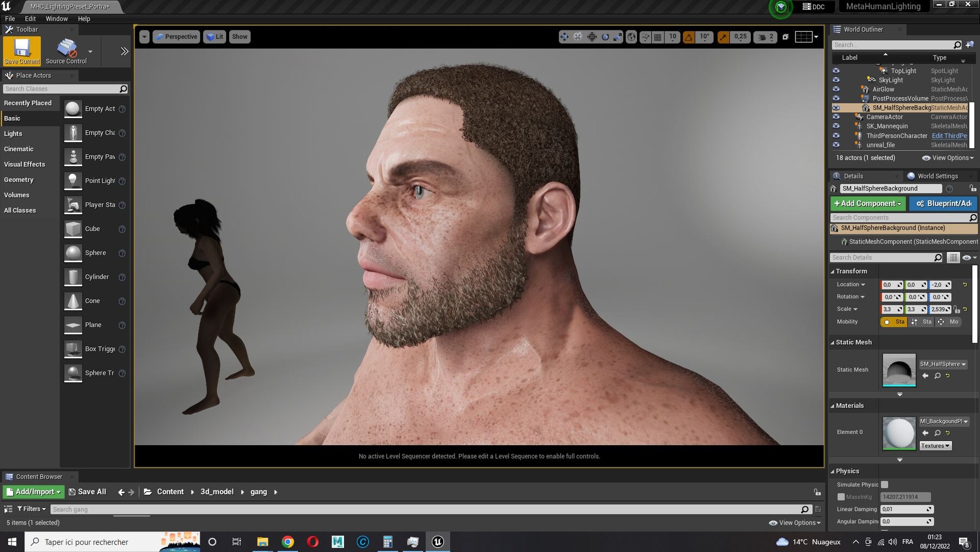Click the Cylinder actor icon
Viewport: 980px width, 552px height.
73,277
